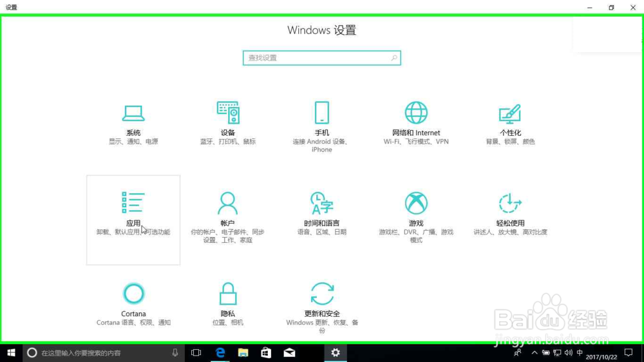Open the 个性化 (Personalization) icon
This screenshot has width=644, height=362.
point(510,114)
